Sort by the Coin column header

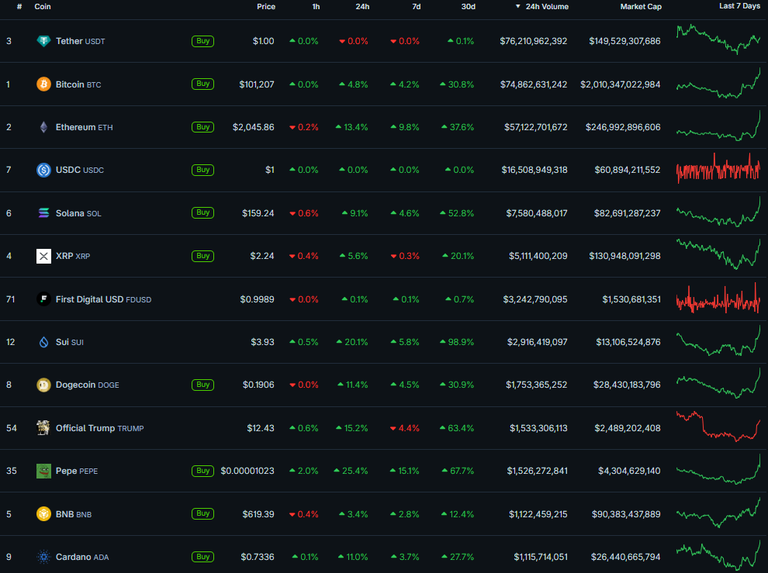(43, 6)
